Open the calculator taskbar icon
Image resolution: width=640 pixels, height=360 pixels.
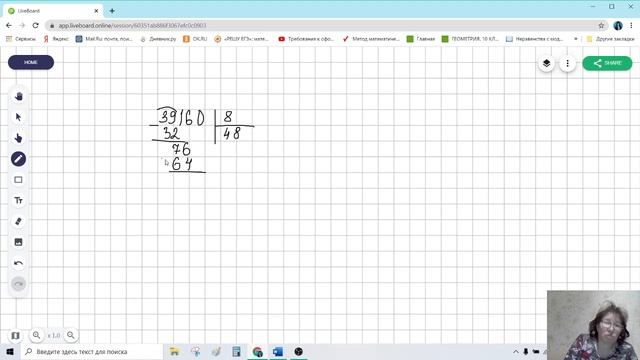tap(236, 351)
